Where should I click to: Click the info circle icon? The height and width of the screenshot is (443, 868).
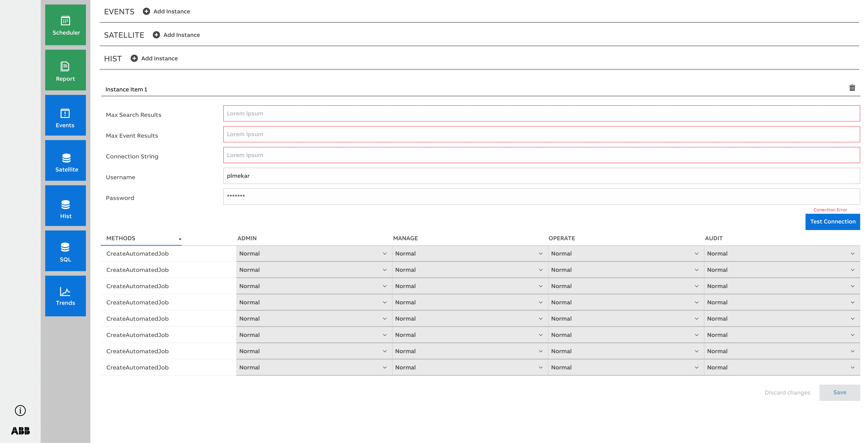20,410
